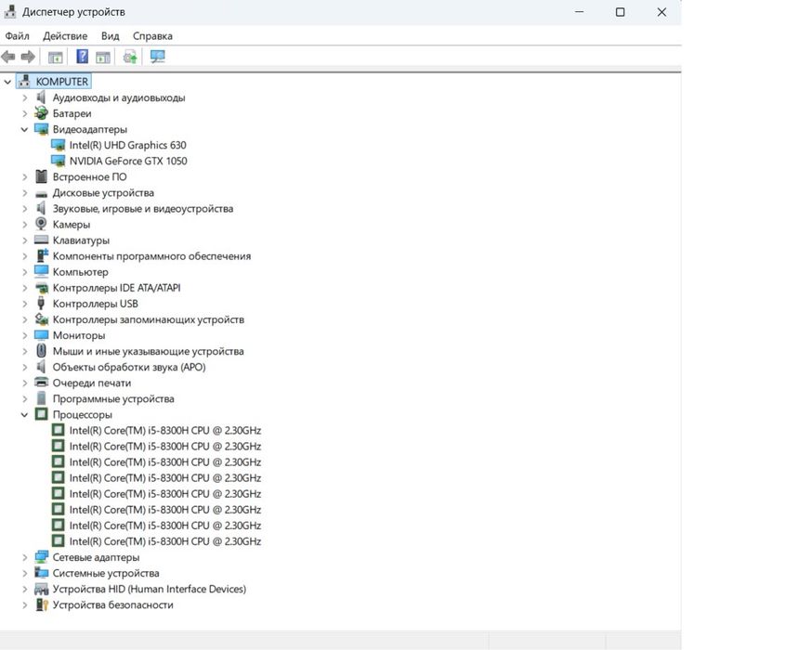Select NVIDIA GeForce GTX 1050 adapter
The image size is (812, 650).
point(128,161)
